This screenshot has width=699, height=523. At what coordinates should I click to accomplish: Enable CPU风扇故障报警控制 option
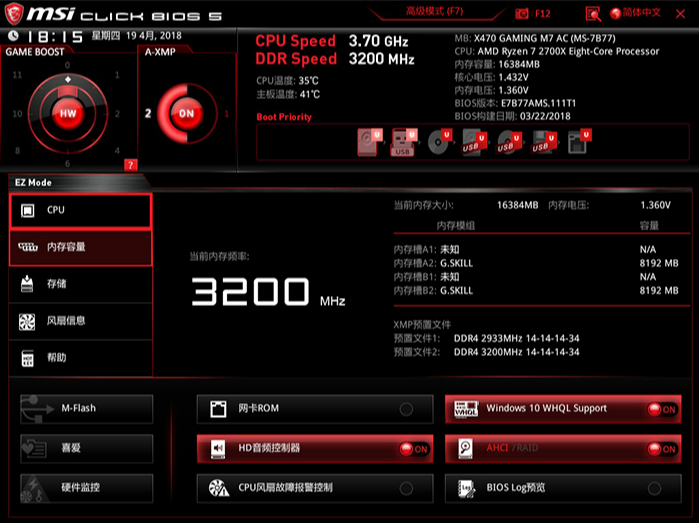click(x=406, y=488)
